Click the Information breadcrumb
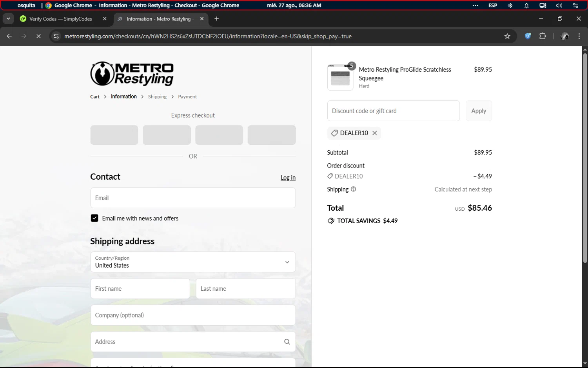The image size is (588, 368). coord(124,97)
